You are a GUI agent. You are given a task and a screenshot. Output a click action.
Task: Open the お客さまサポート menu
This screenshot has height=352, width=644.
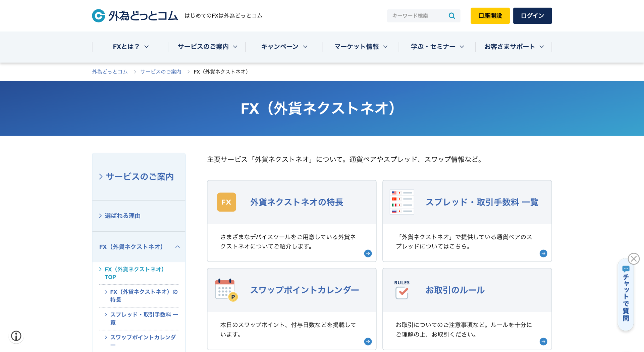click(514, 47)
